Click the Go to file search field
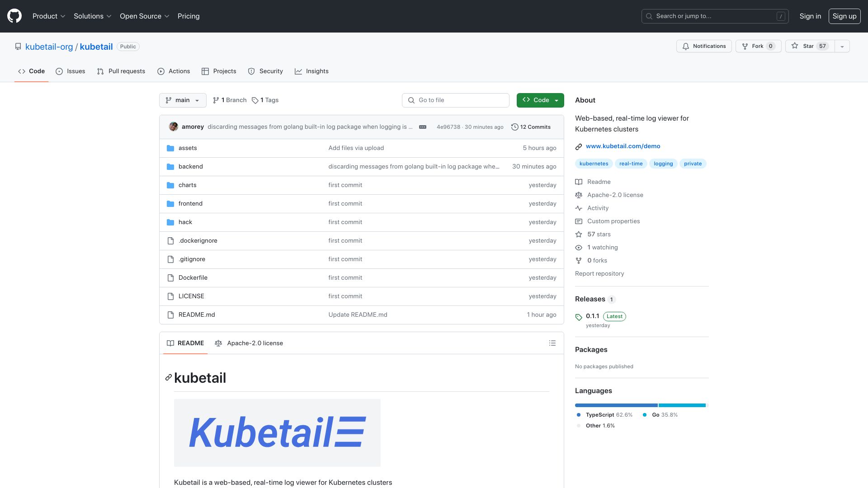868x488 pixels. coord(456,100)
